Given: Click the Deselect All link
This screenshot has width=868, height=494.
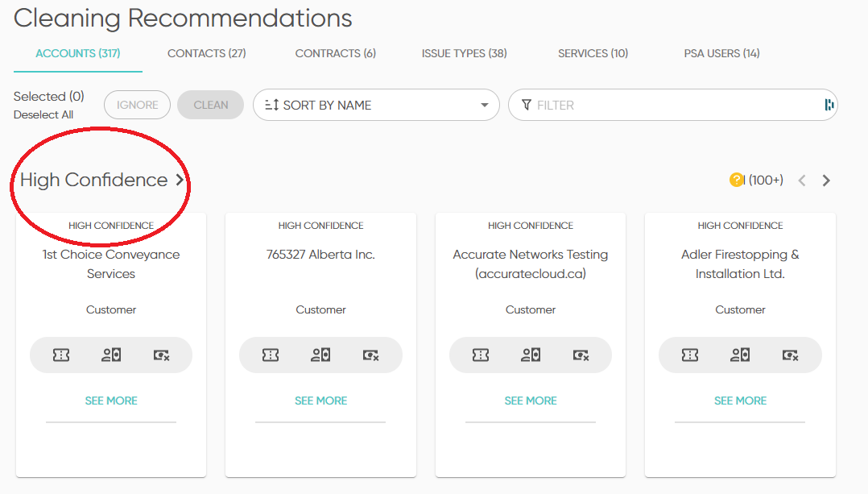Looking at the screenshot, I should [43, 114].
